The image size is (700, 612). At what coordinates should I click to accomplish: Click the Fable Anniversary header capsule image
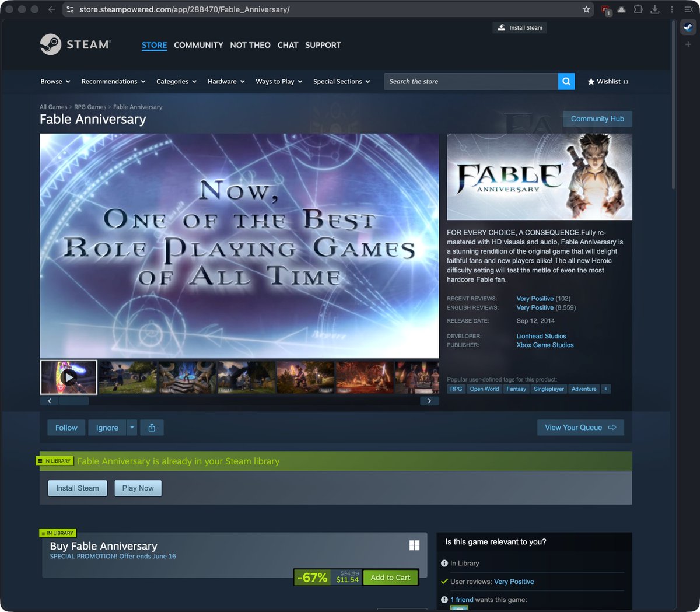pyautogui.click(x=540, y=177)
